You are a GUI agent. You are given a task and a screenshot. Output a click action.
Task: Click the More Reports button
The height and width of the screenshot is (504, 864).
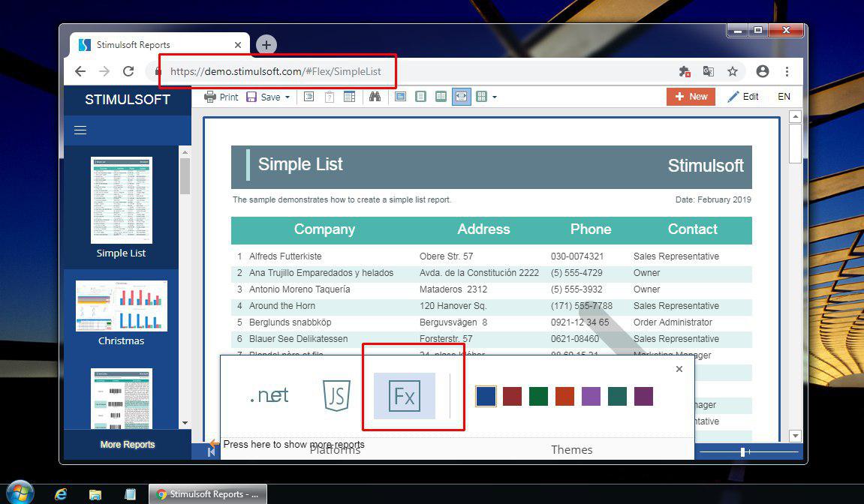tap(128, 445)
